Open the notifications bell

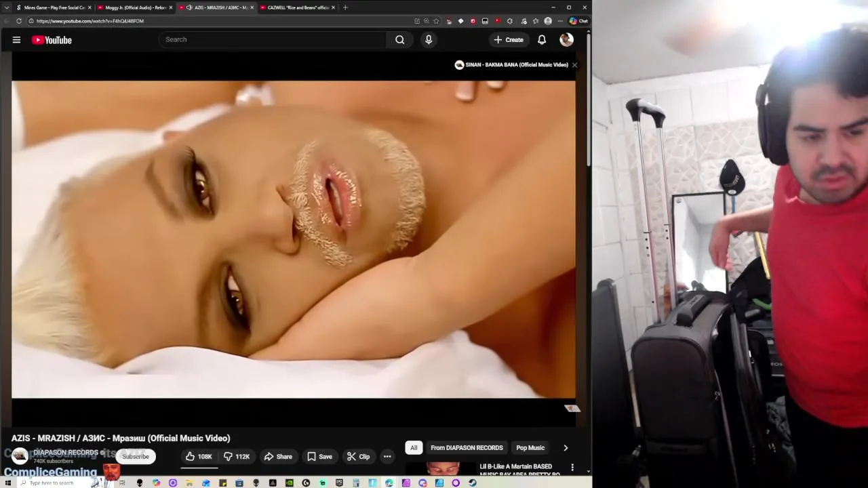click(x=542, y=40)
